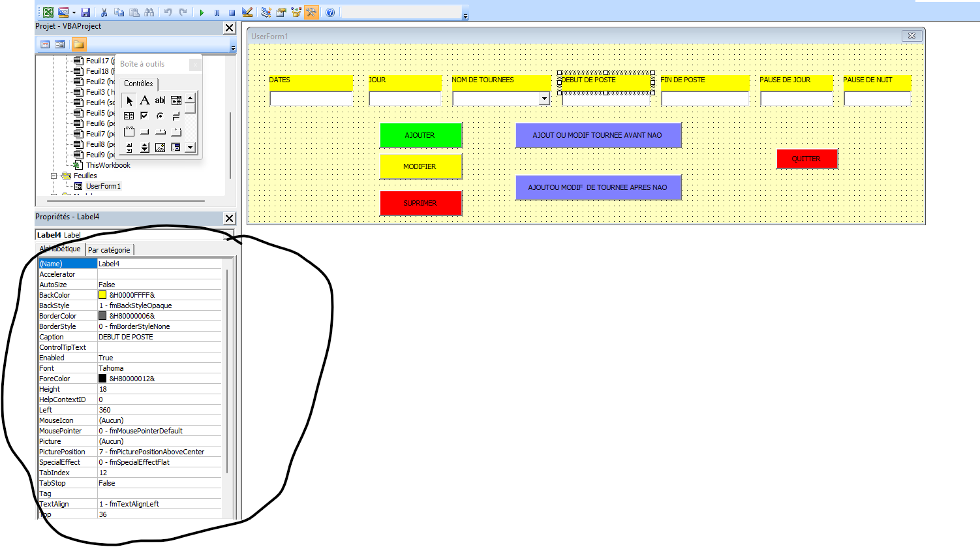Image resolution: width=980 pixels, height=547 pixels.
Task: Select the SpinButton tool in toolbox
Action: click(x=145, y=148)
